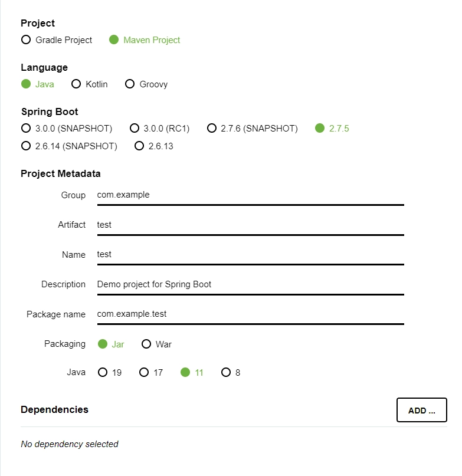Select Java version 17

coord(144,372)
